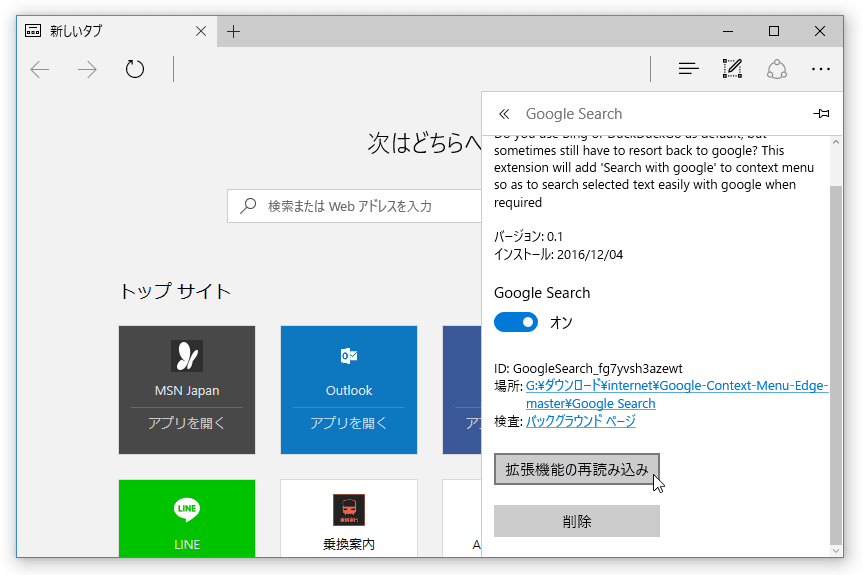The width and height of the screenshot is (863, 575).
Task: Go forward with the forward arrow
Action: tap(87, 69)
